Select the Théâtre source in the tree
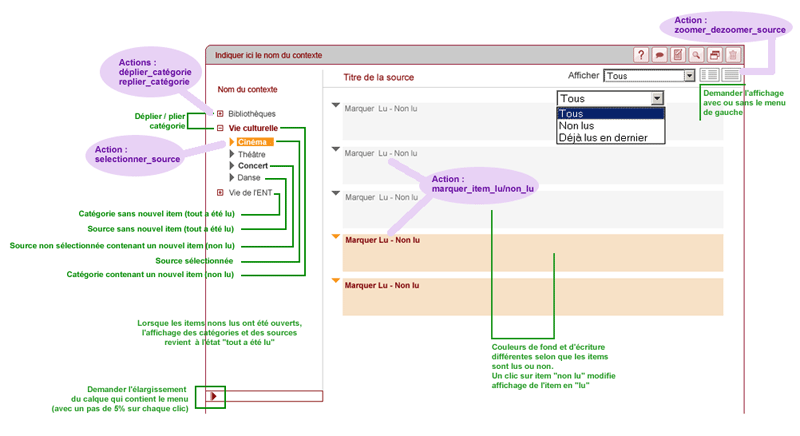 pos(253,154)
